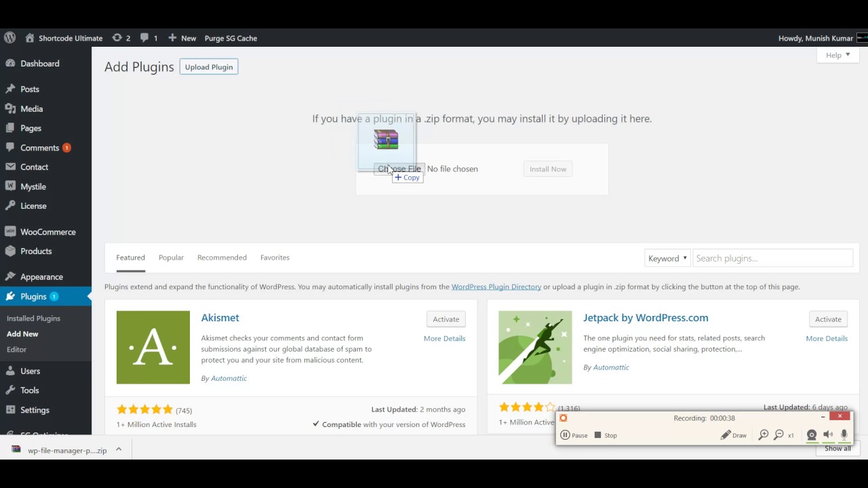This screenshot has width=868, height=488.
Task: Click the WordPress logo icon
Action: click(9, 38)
